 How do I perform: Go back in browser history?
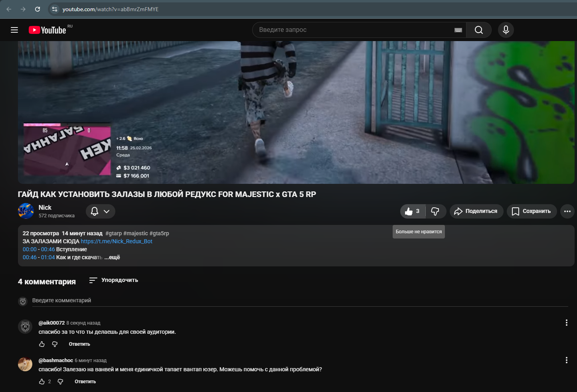point(9,9)
